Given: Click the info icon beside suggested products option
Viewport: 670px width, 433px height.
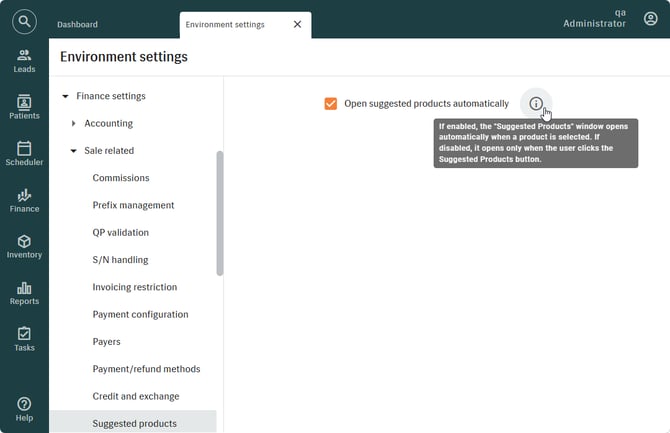Looking at the screenshot, I should point(536,103).
